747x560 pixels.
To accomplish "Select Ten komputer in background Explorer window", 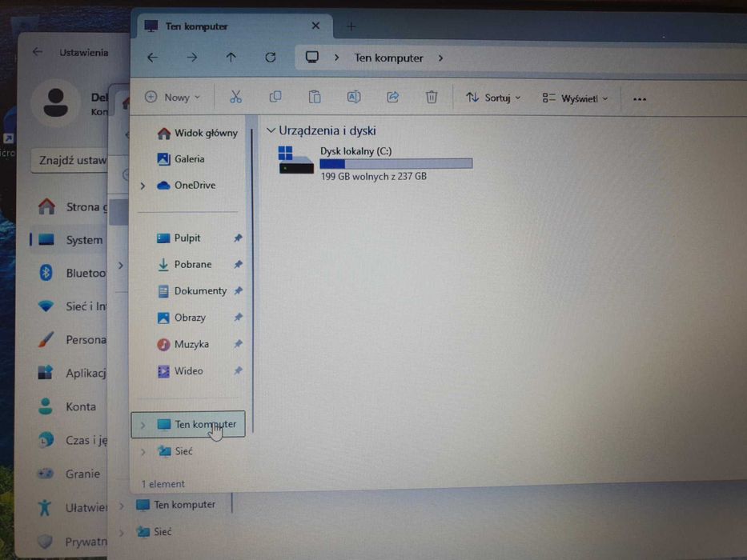I will [176, 504].
